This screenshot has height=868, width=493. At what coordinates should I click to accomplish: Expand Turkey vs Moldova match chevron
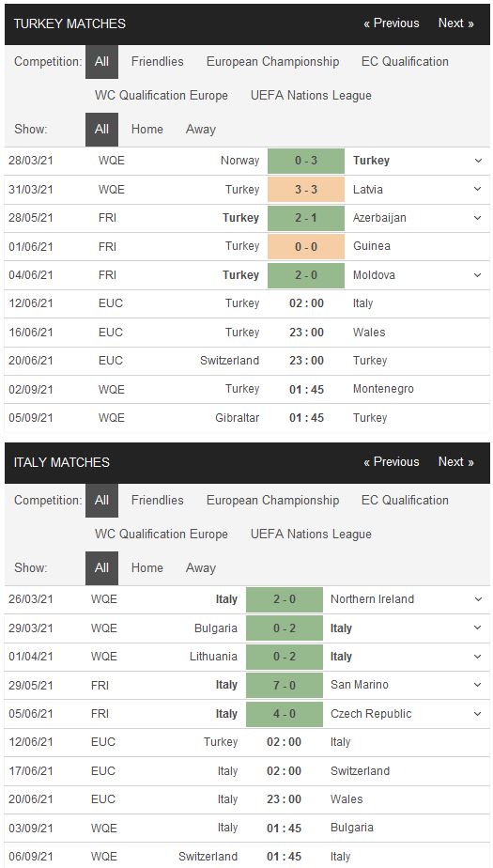click(x=478, y=274)
